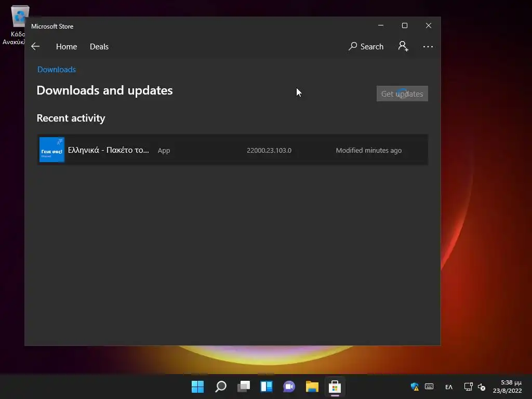Click the App type label

[x=164, y=151]
